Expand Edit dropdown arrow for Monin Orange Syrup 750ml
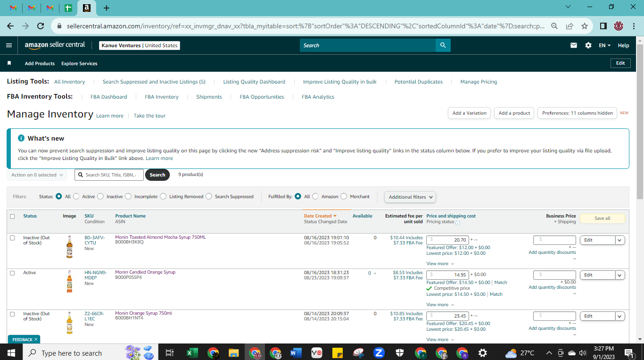Image resolution: width=644 pixels, height=360 pixels. click(x=620, y=316)
